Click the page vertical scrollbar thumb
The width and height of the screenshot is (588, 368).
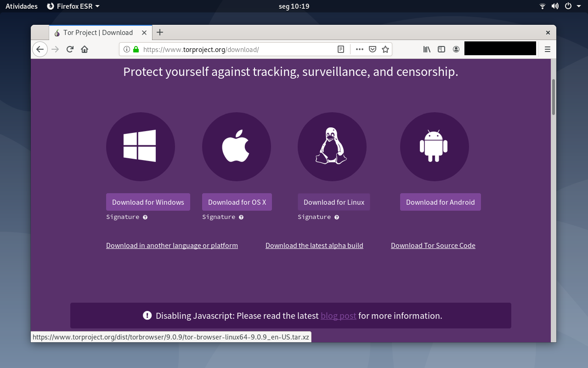554,97
